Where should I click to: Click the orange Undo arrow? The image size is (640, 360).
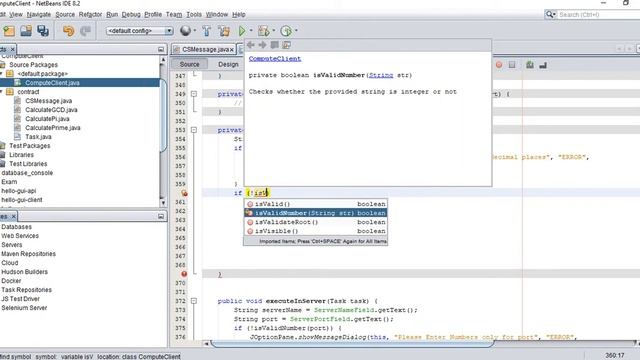(69, 31)
